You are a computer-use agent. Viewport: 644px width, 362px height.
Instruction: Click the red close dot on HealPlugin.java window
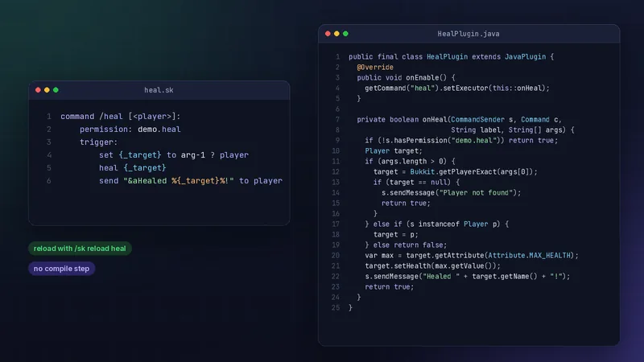(x=328, y=34)
